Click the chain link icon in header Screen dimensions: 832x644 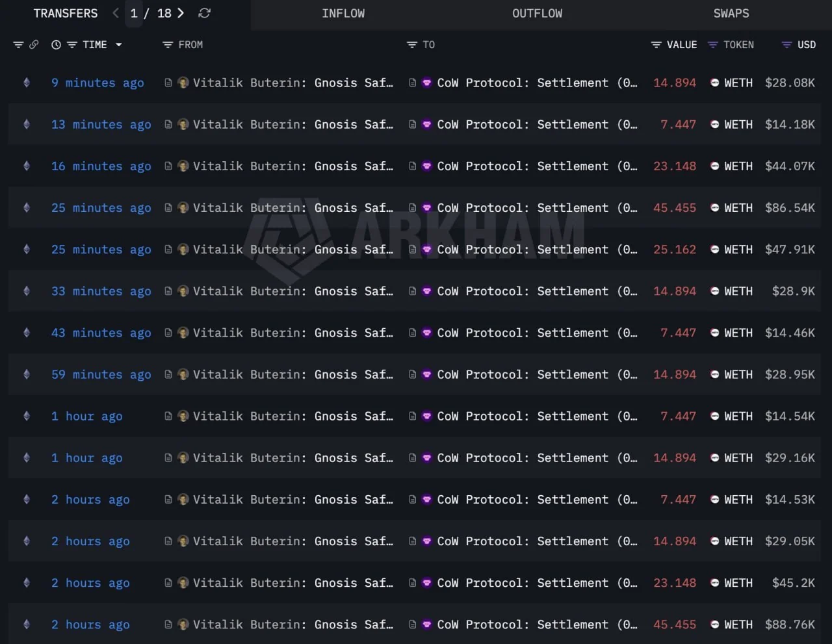pos(34,45)
